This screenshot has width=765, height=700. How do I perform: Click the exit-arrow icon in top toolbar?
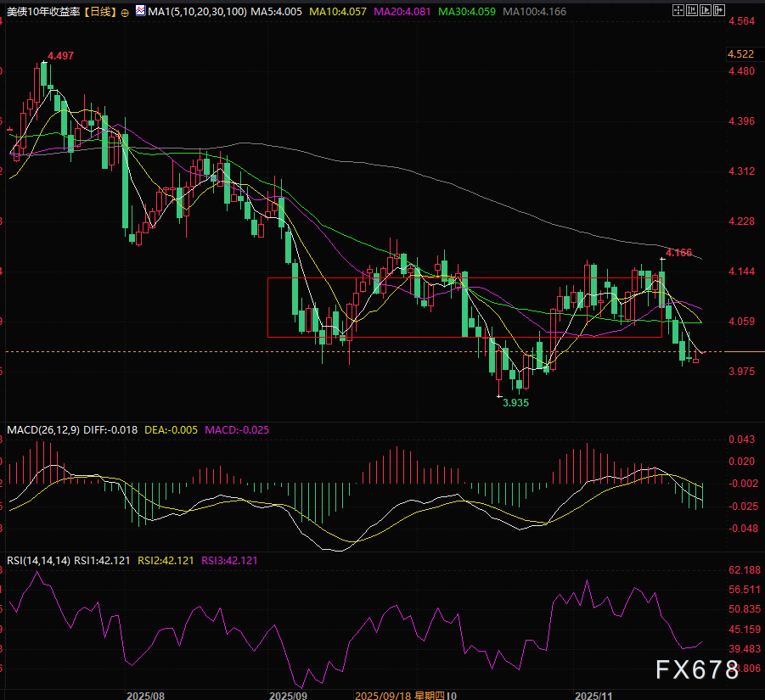tap(719, 12)
